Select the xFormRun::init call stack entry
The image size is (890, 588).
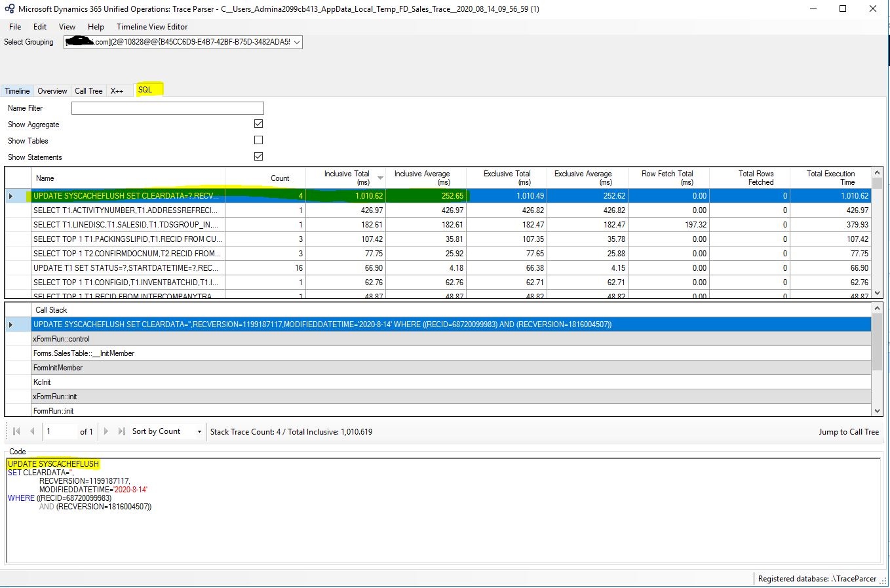451,397
